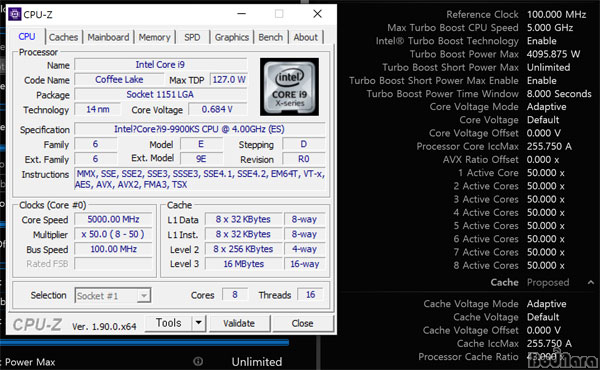Click Processor Core IccMax 255.750 A value
The image size is (600, 370).
549,146
